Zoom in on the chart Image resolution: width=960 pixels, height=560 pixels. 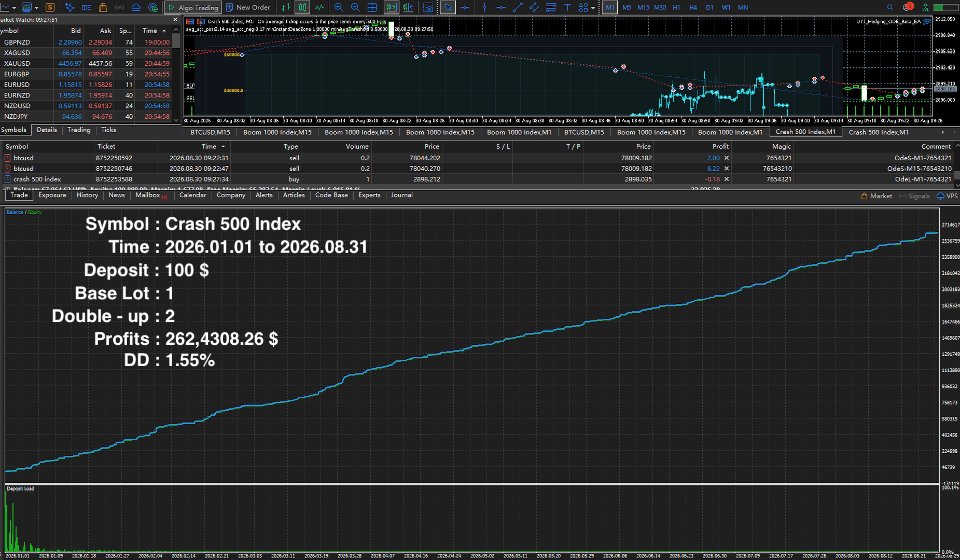coord(338,7)
